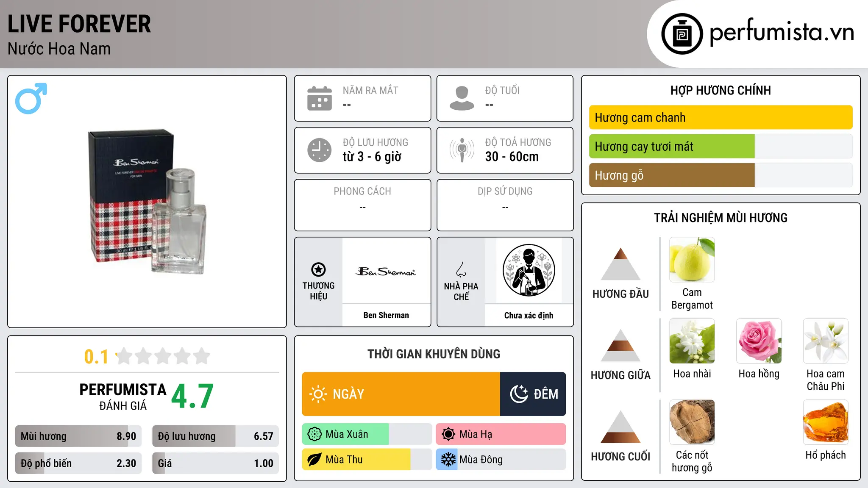Click the blue male gender symbol
868x488 pixels.
pos(31,98)
